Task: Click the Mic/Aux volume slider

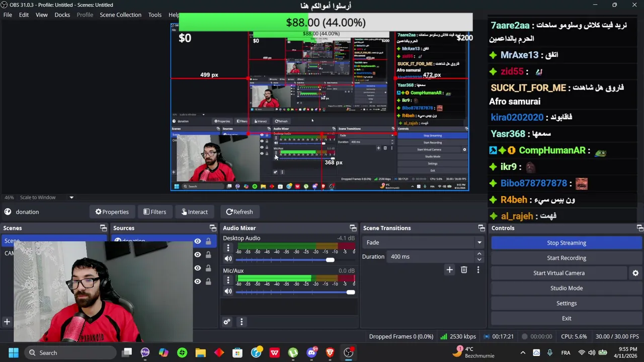Action: [x=295, y=292]
